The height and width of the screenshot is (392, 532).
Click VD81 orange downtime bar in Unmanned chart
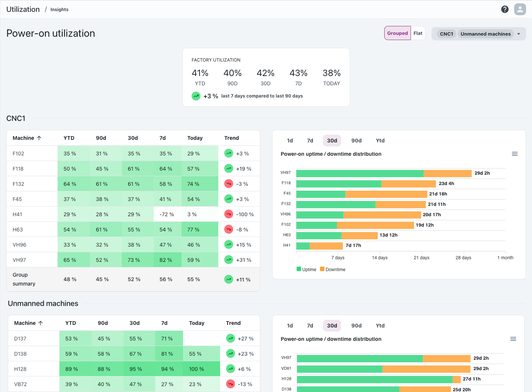pos(426,369)
